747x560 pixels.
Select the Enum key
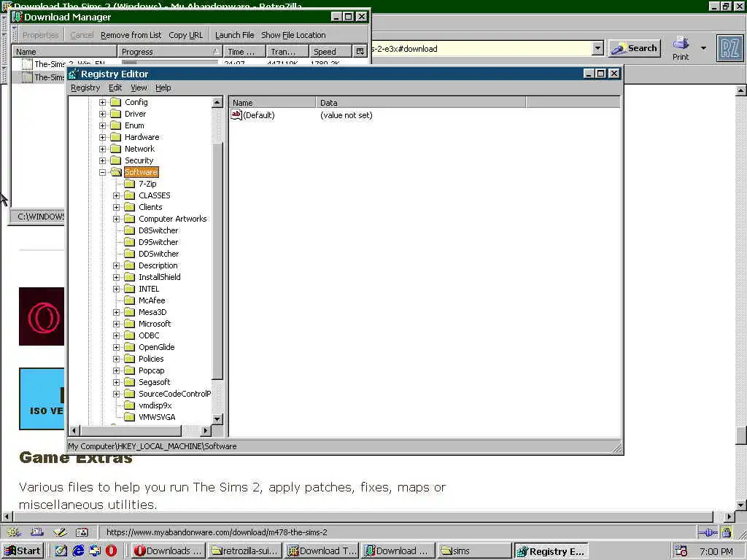point(134,125)
